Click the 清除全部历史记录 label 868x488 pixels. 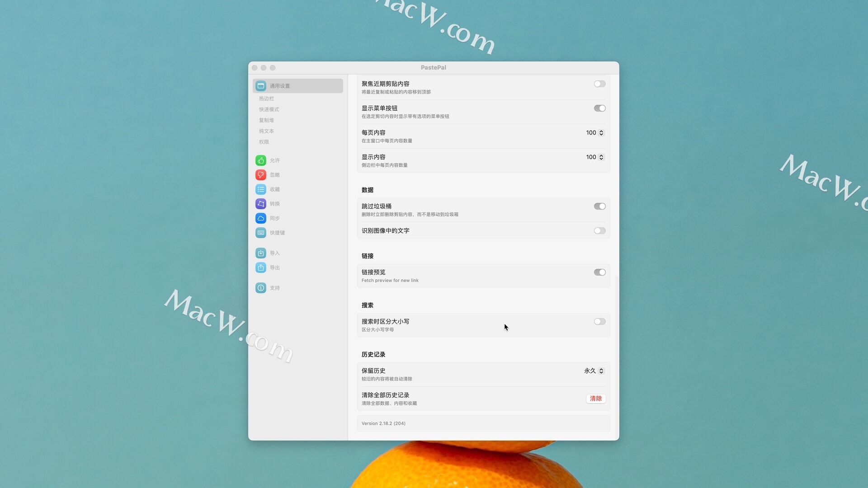(x=385, y=395)
